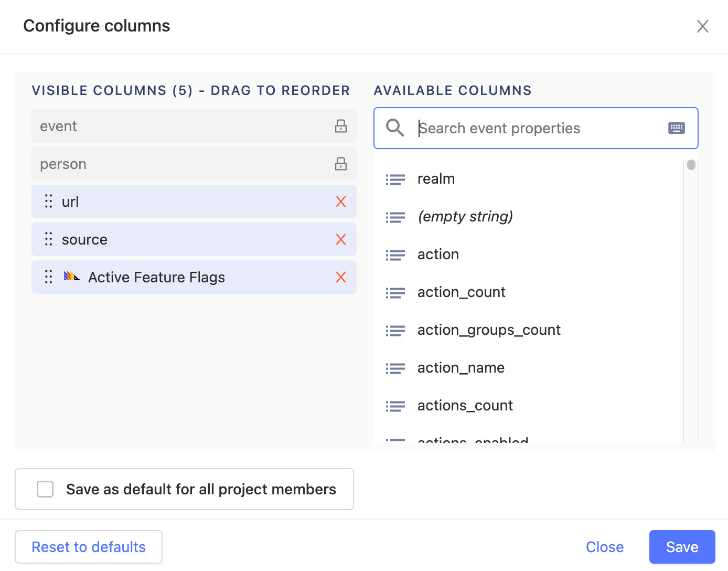Click the list property icon beside action
Screen dimensions: 728x571
click(395, 255)
